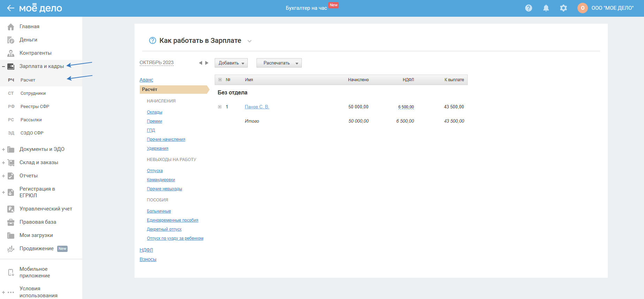
Task: Go to Главная via home icon
Action: tap(11, 27)
